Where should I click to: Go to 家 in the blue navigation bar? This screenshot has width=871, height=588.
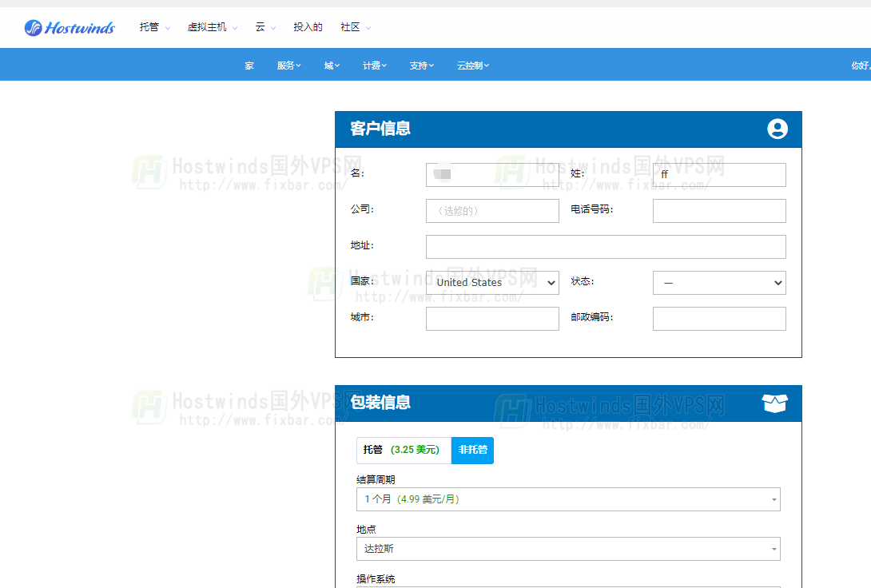point(249,66)
